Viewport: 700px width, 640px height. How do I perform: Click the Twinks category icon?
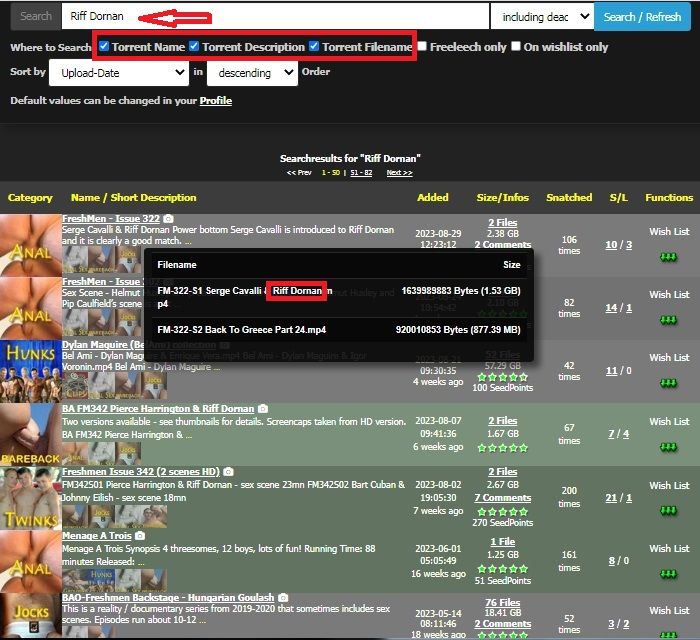point(30,497)
